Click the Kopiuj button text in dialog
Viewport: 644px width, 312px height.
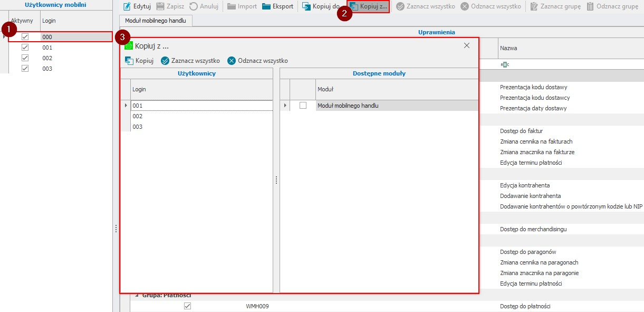click(145, 61)
